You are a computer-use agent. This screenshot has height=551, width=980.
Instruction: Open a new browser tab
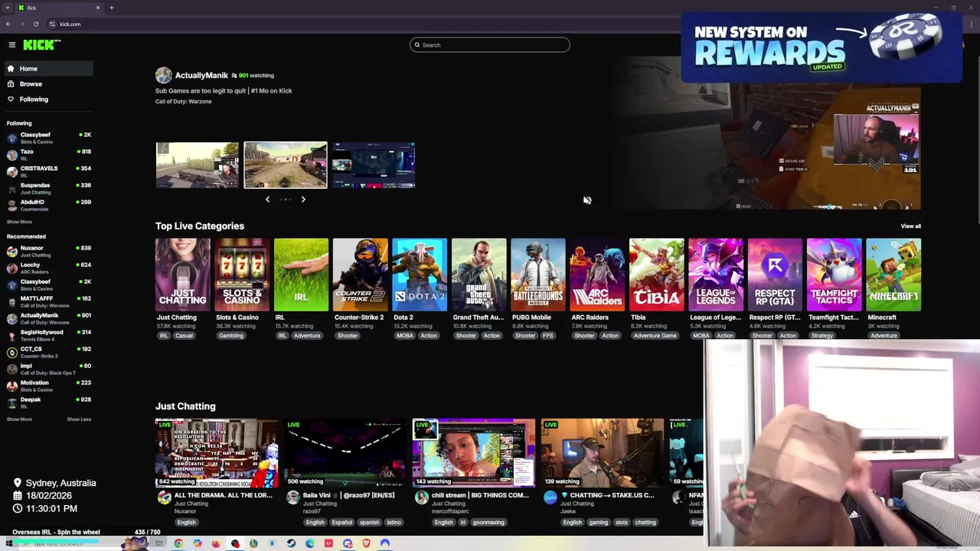tap(111, 8)
